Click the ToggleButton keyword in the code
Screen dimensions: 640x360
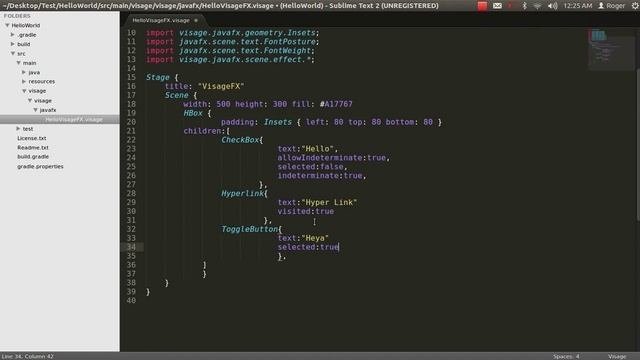[249, 229]
